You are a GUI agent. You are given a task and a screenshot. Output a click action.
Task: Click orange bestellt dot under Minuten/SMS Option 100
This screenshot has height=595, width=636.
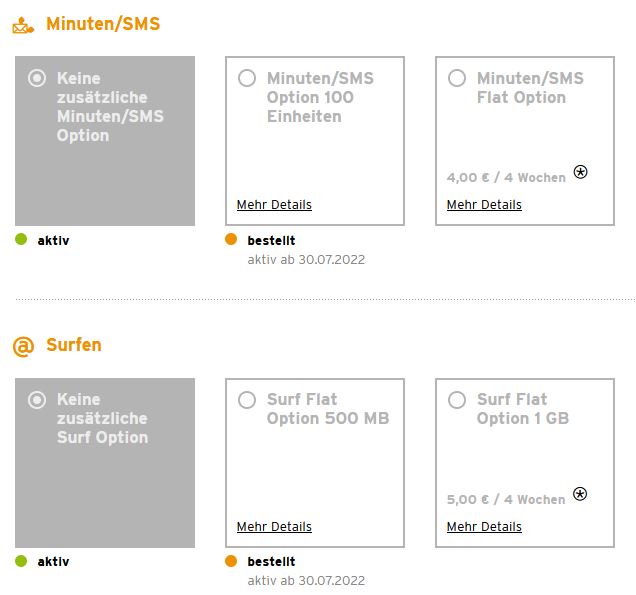point(231,240)
